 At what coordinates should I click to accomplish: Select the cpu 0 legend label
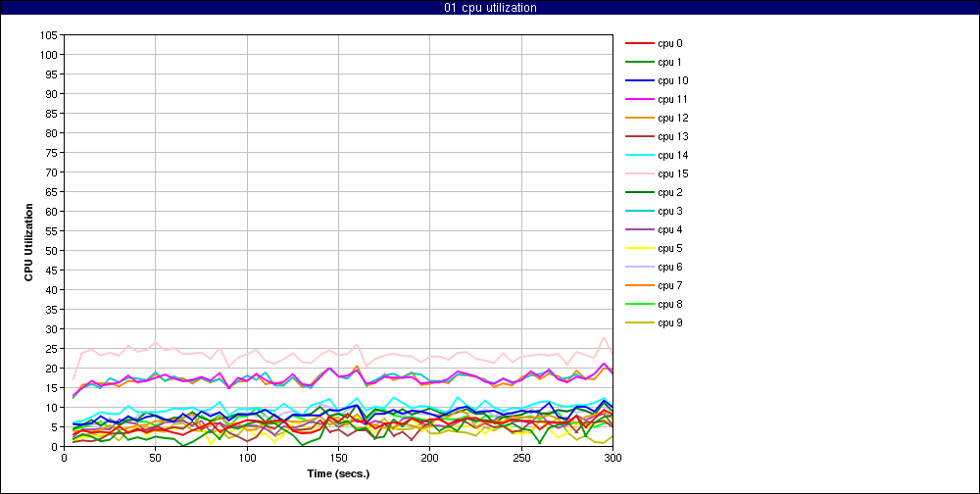click(x=669, y=44)
